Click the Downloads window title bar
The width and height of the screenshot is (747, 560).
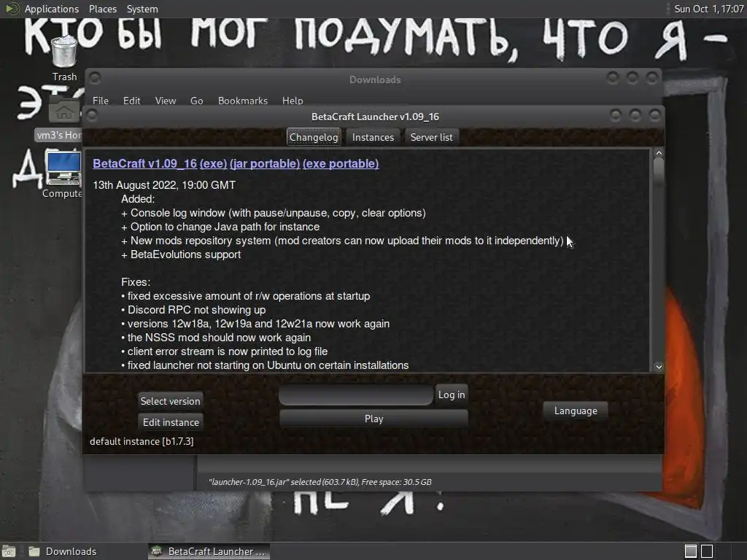coord(375,79)
